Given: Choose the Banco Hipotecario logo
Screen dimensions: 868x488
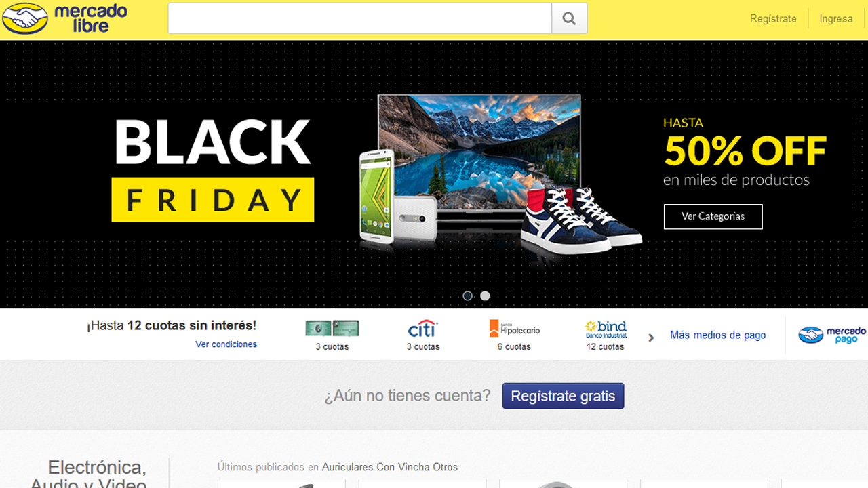Looking at the screenshot, I should click(514, 329).
